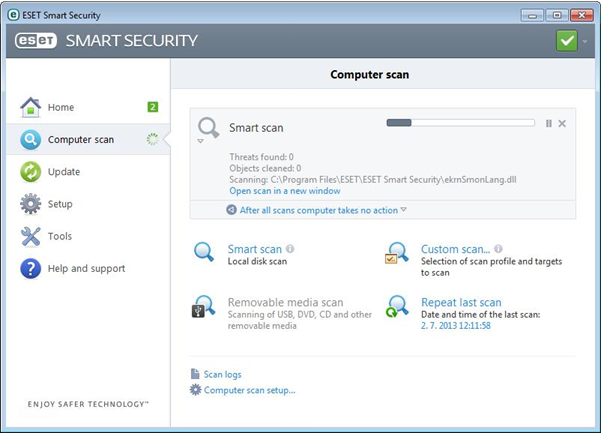Click the Removable media scan icon
Screen dimensions: 602x434
tap(204, 306)
